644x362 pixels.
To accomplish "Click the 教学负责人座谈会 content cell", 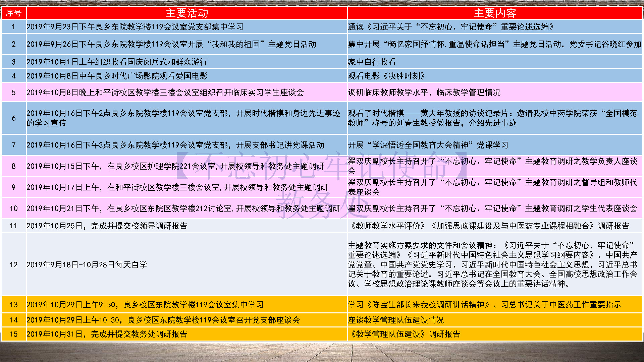I will tap(492, 166).
